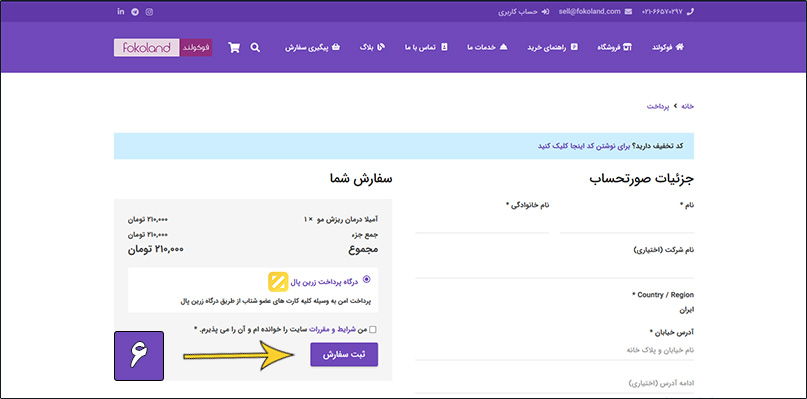Click sell@fokoland.com email link

point(589,11)
